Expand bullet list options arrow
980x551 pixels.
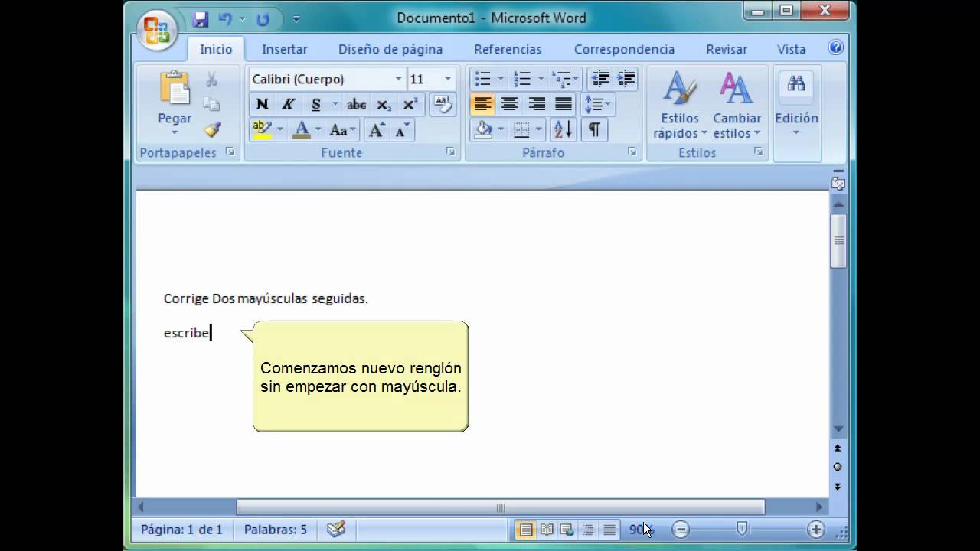point(501,79)
